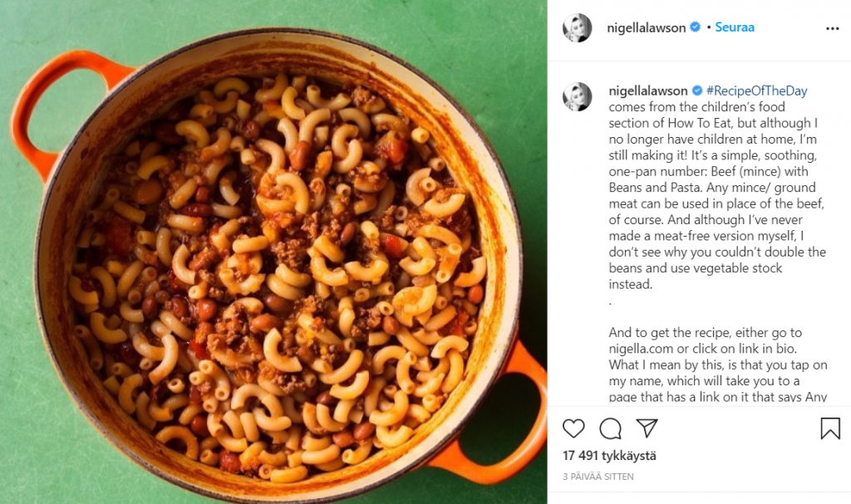851x504 pixels.
Task: Click the verified badge in the post header
Action: point(695,27)
